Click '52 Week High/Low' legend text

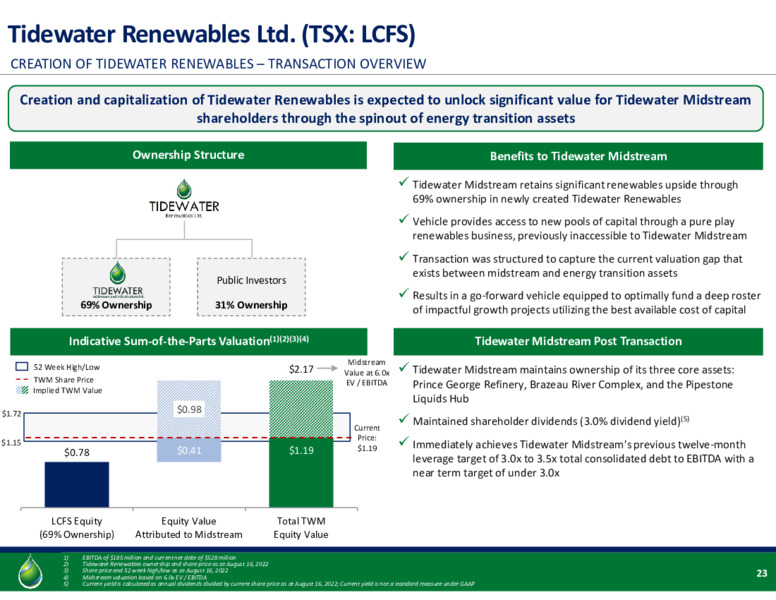pos(67,367)
